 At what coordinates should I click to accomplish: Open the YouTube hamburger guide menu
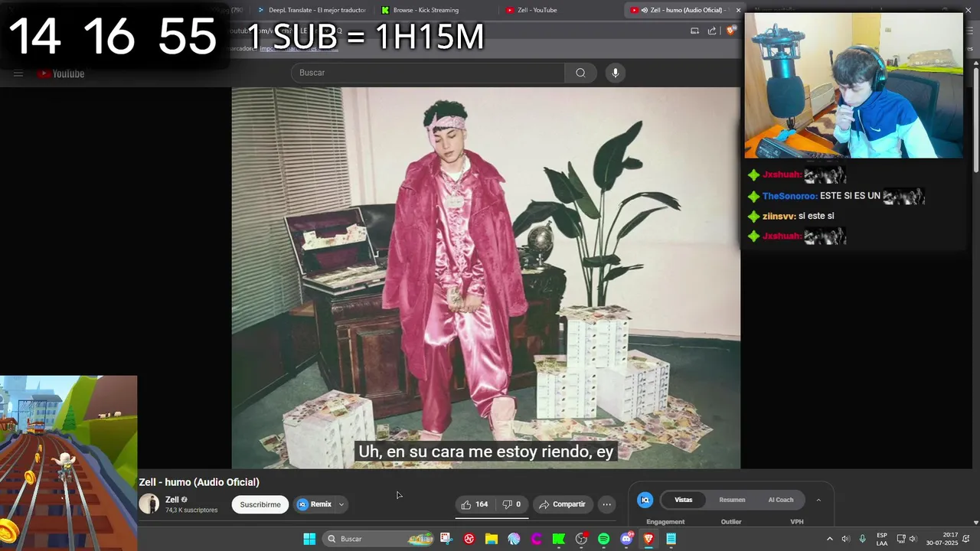(18, 73)
